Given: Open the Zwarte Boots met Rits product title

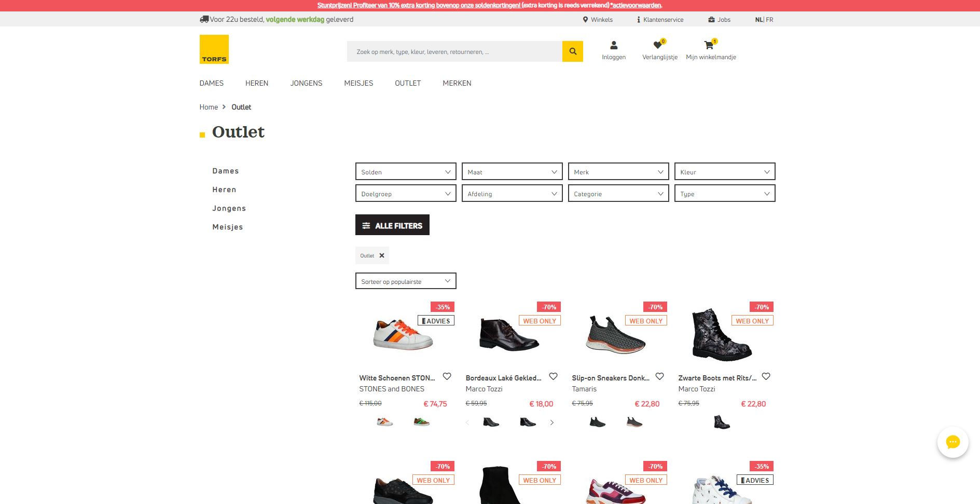Looking at the screenshot, I should pos(717,378).
